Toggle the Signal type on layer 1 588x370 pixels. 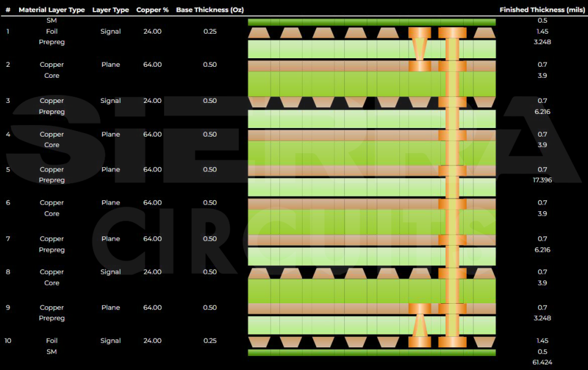point(111,31)
